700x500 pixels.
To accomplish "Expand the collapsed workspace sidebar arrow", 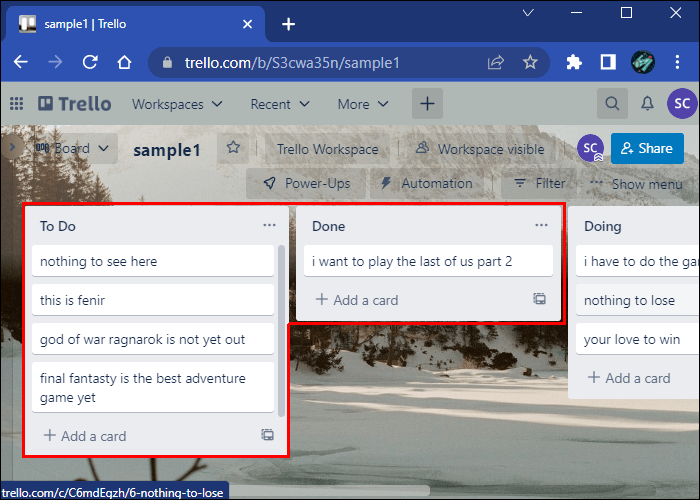I will 12,146.
